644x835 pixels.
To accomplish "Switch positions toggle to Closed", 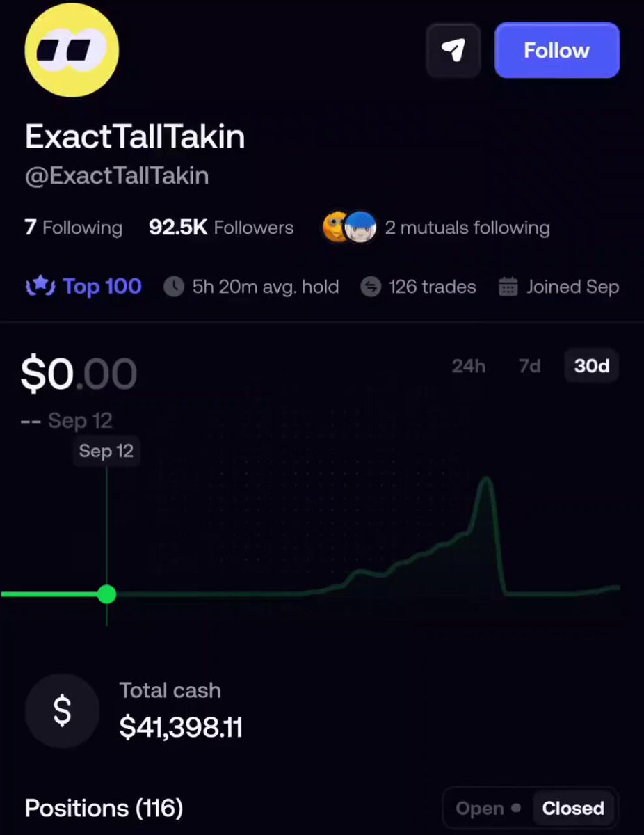I will pos(573,809).
